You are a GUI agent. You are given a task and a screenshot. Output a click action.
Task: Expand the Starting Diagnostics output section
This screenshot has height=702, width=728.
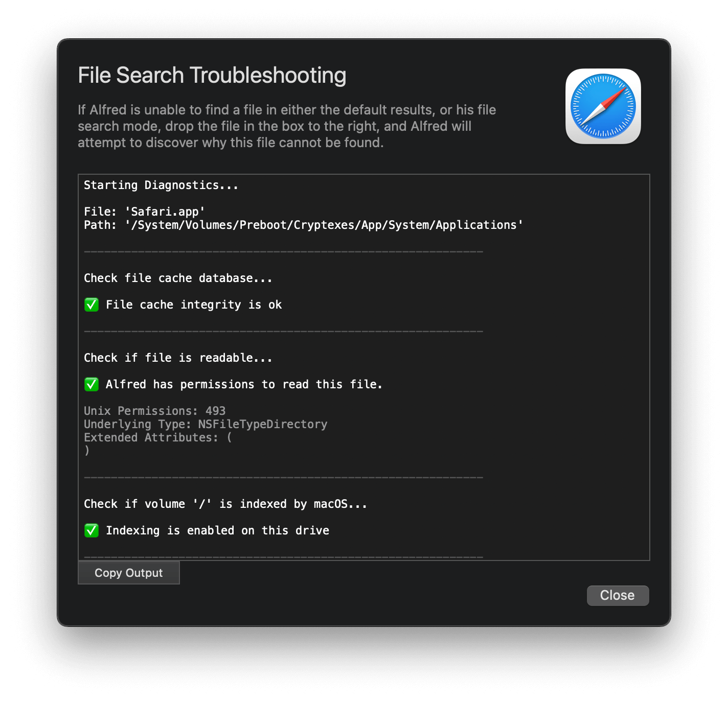[161, 185]
